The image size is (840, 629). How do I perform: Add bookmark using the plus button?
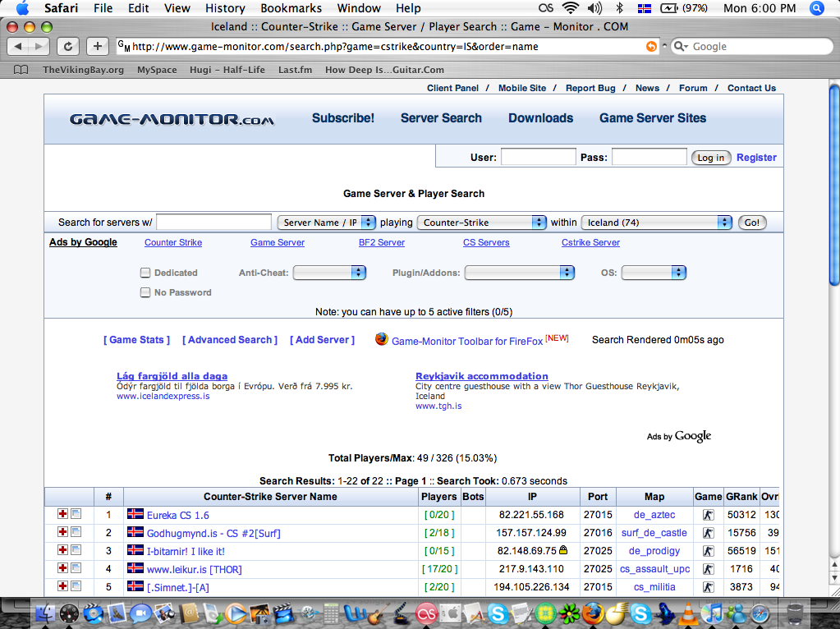click(x=98, y=46)
